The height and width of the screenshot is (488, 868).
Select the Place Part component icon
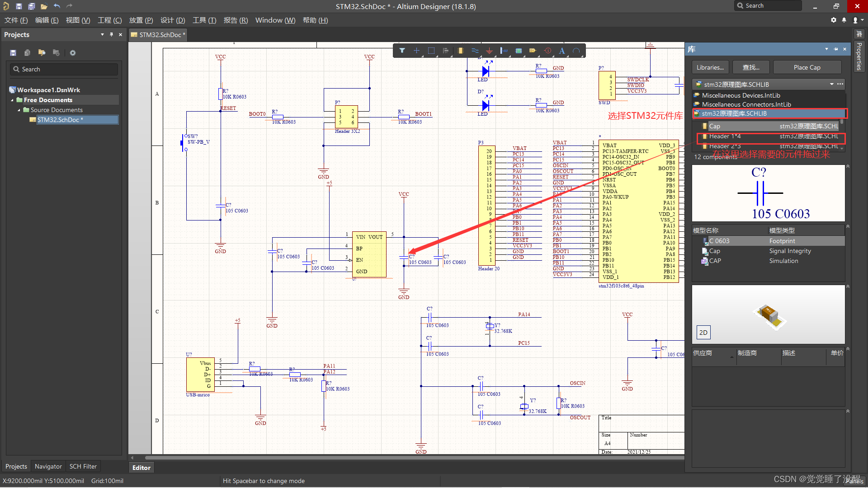tap(460, 51)
